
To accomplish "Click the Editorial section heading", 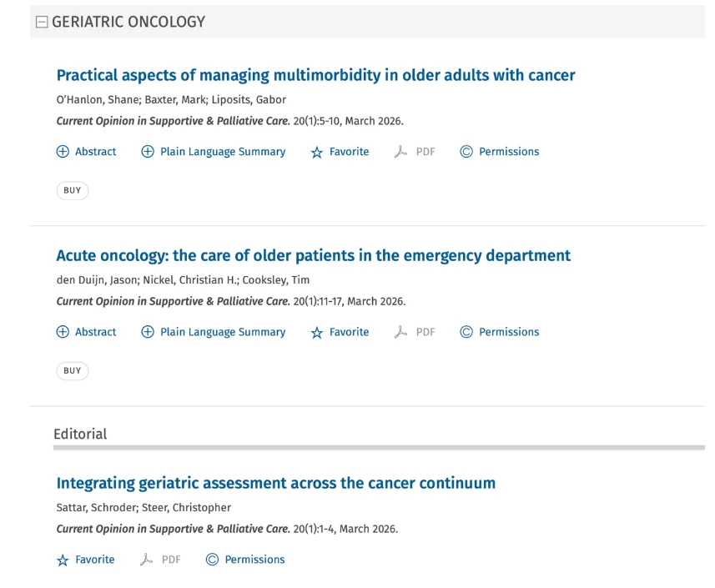I will pyautogui.click(x=80, y=434).
